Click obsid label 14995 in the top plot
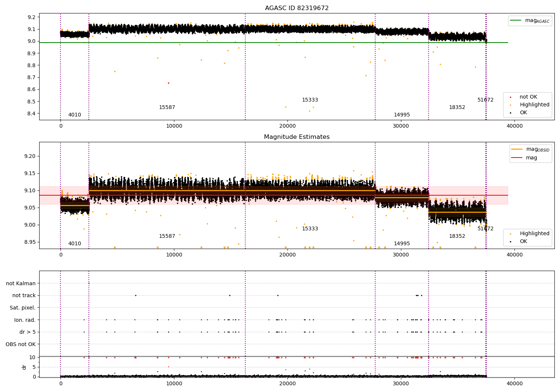Image resolution: width=560 pixels, height=392 pixels. point(402,115)
